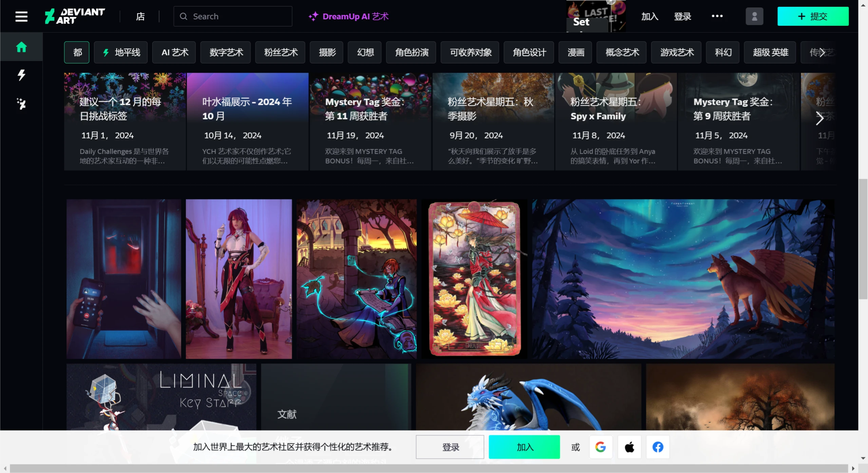Open the three-dots more options menu
The image size is (868, 473).
point(717,16)
